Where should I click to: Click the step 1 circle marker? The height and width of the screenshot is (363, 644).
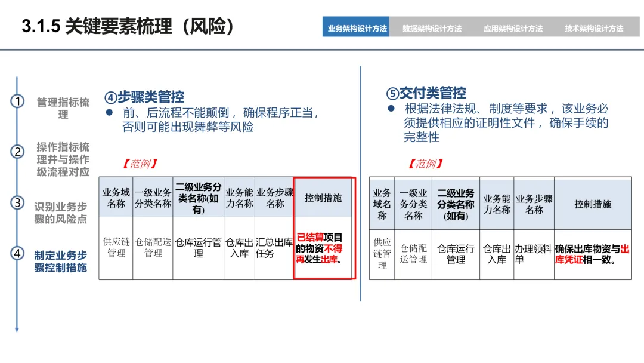pos(17,101)
